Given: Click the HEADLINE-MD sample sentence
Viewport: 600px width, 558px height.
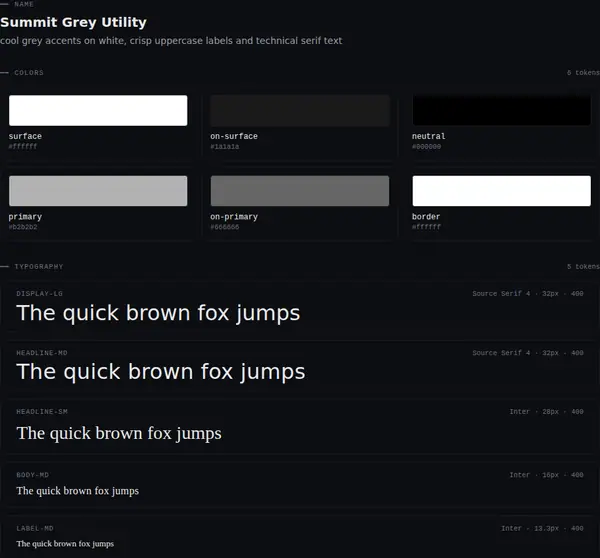Looking at the screenshot, I should (x=161, y=372).
